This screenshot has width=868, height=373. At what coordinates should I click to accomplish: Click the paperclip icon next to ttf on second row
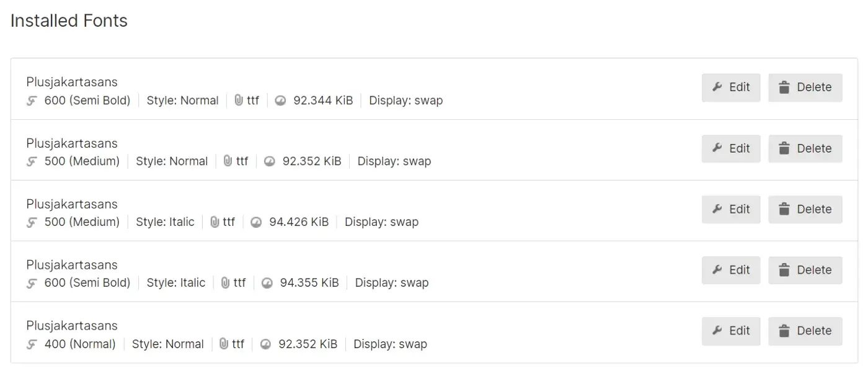click(228, 161)
